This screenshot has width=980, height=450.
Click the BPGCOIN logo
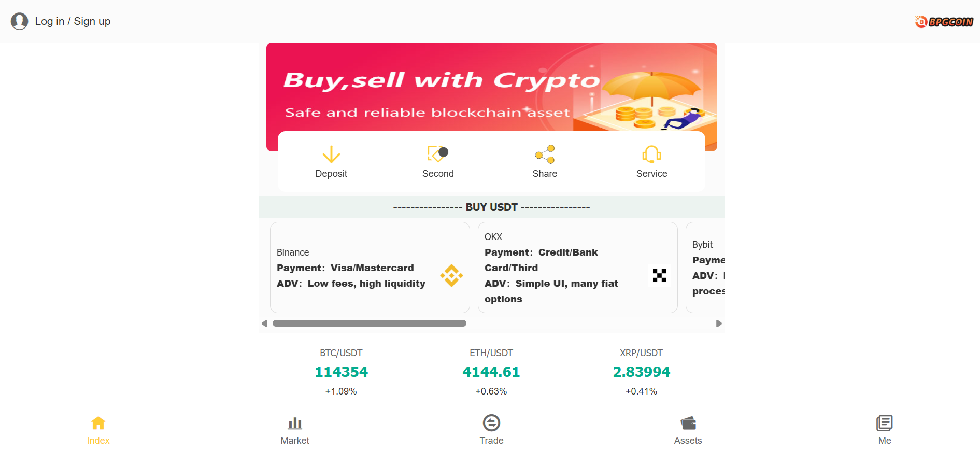[944, 22]
